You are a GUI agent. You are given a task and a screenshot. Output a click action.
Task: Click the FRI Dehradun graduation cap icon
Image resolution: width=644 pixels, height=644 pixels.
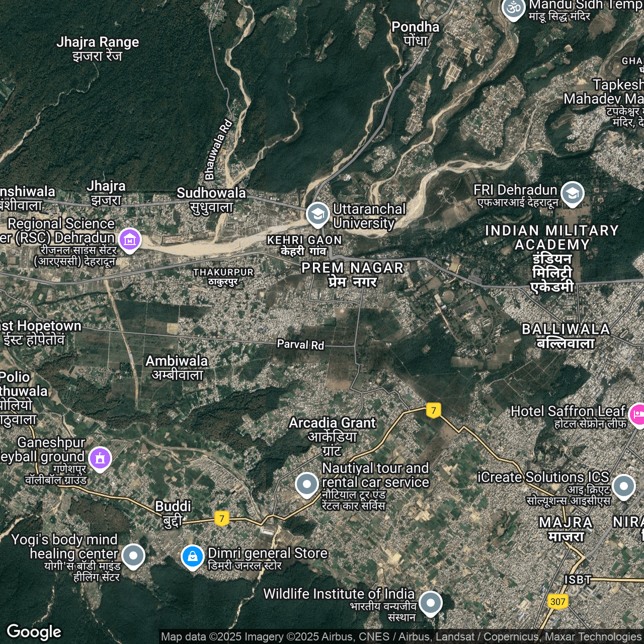click(573, 193)
